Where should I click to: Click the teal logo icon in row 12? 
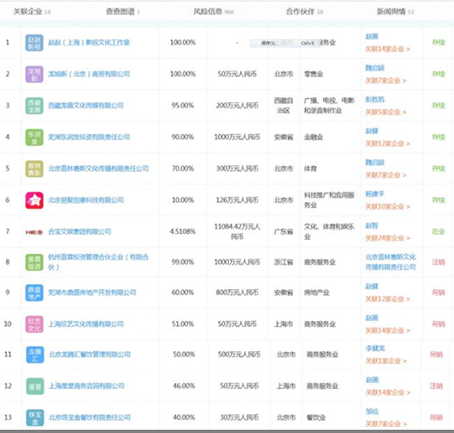click(35, 386)
